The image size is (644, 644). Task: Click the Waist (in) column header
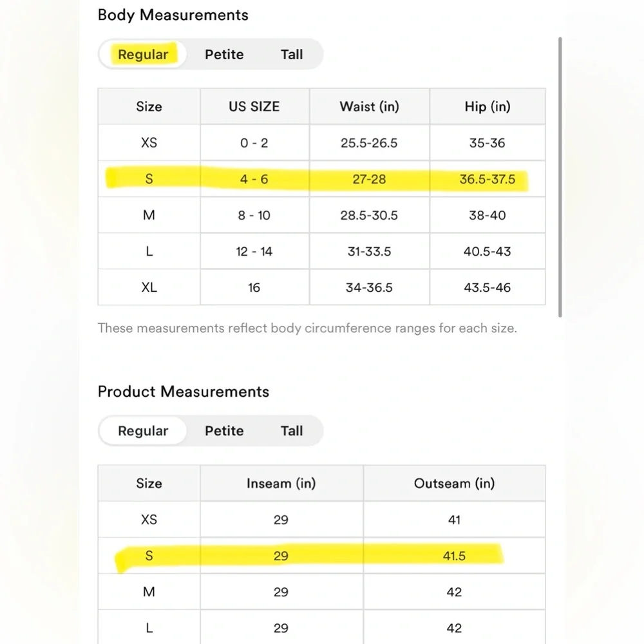click(x=369, y=106)
